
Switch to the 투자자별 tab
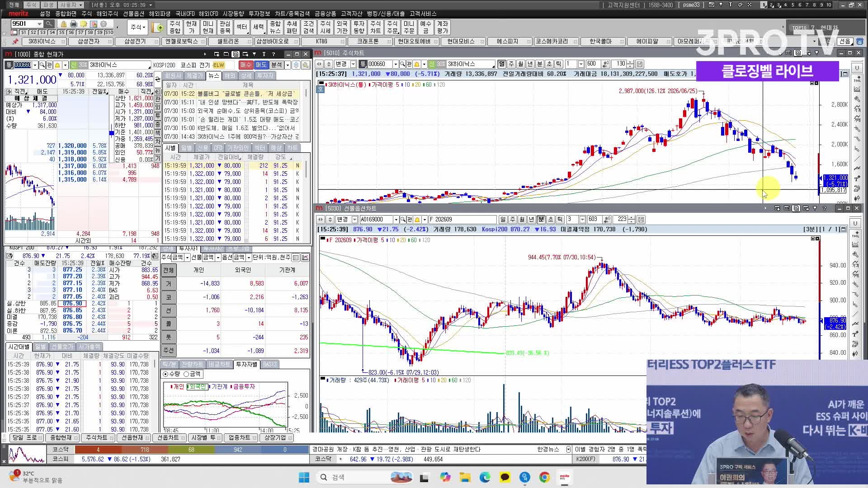pos(246,364)
